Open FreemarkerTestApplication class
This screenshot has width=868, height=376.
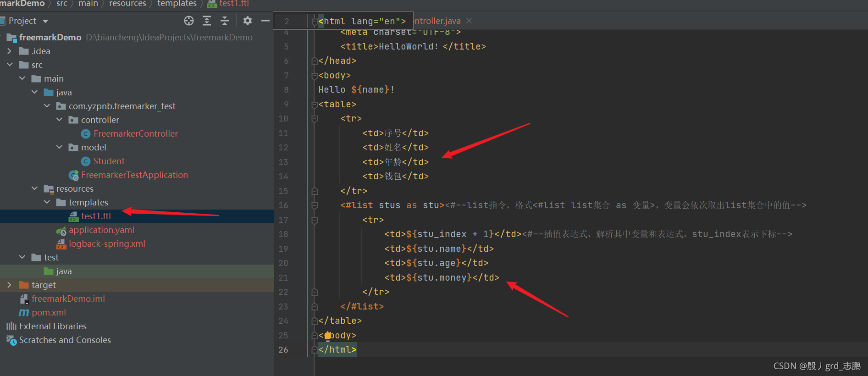(134, 175)
